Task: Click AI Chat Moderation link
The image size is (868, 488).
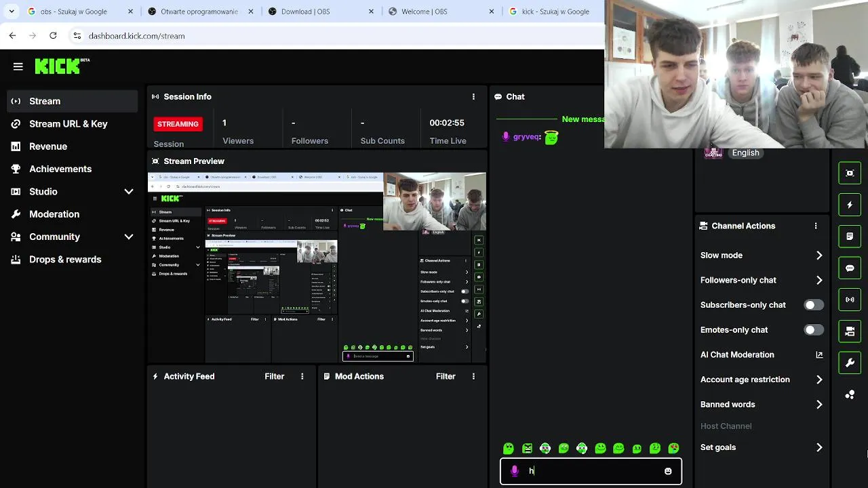Action: [737, 354]
